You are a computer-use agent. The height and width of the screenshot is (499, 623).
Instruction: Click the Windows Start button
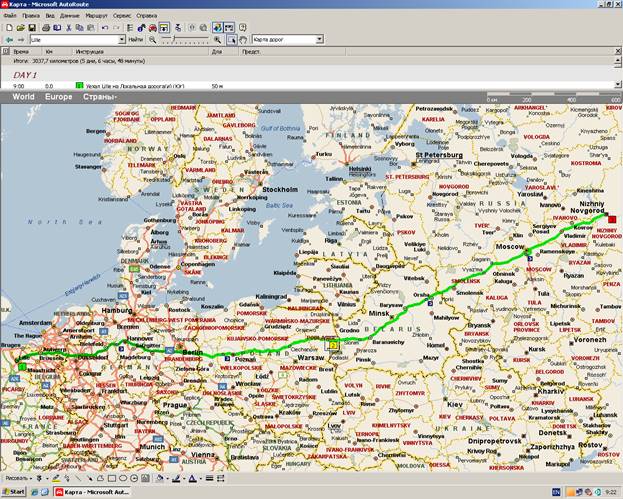click(x=14, y=492)
